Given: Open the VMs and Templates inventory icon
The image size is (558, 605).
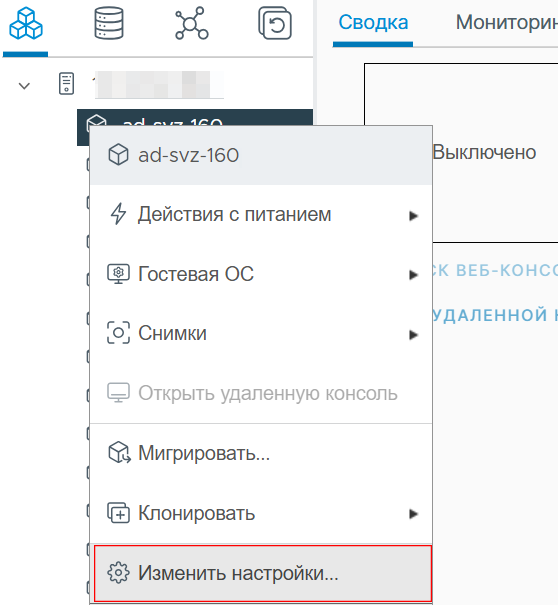Looking at the screenshot, I should pyautogui.click(x=25, y=24).
